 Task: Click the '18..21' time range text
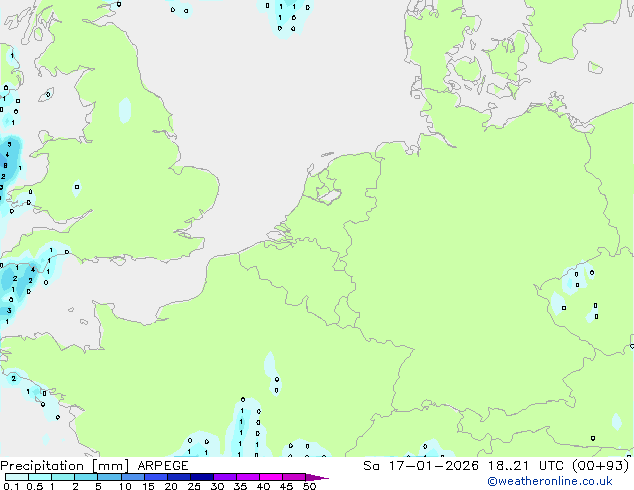(508, 466)
